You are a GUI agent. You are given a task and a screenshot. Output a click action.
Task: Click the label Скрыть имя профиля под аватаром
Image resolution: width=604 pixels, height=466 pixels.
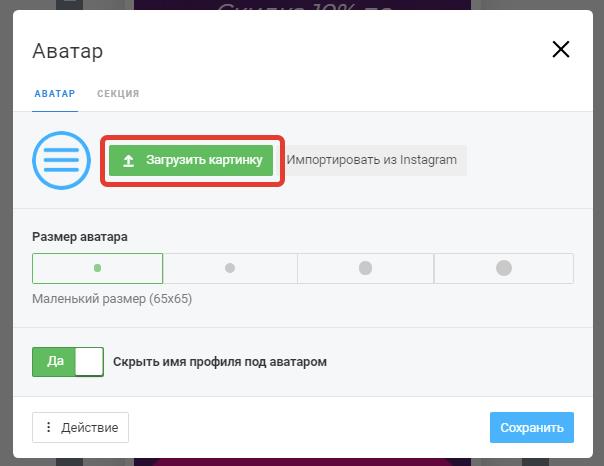click(x=220, y=362)
